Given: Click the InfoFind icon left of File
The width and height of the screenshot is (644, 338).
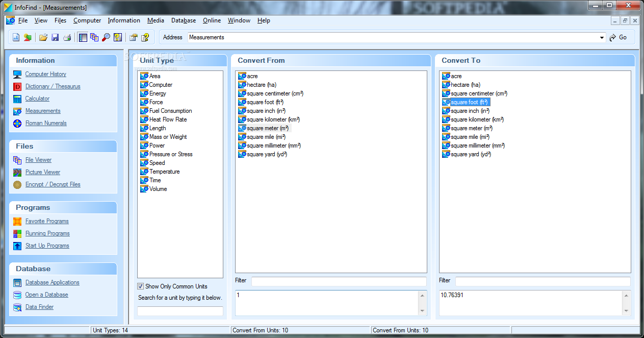Looking at the screenshot, I should [x=10, y=20].
